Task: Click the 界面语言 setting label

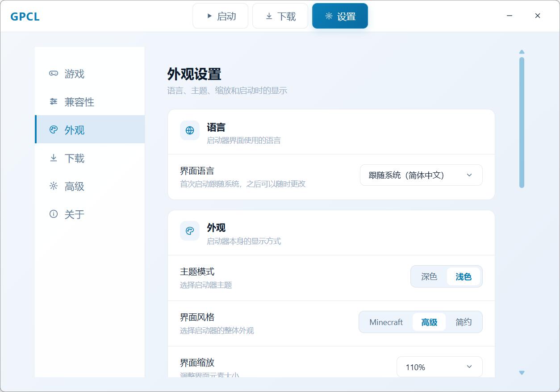Action: 197,171
